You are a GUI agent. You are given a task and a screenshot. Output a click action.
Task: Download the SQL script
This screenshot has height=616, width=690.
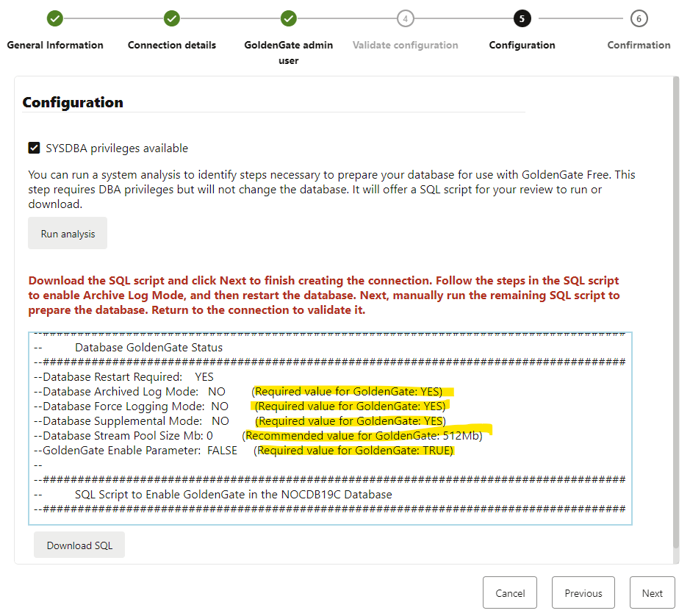(x=79, y=545)
